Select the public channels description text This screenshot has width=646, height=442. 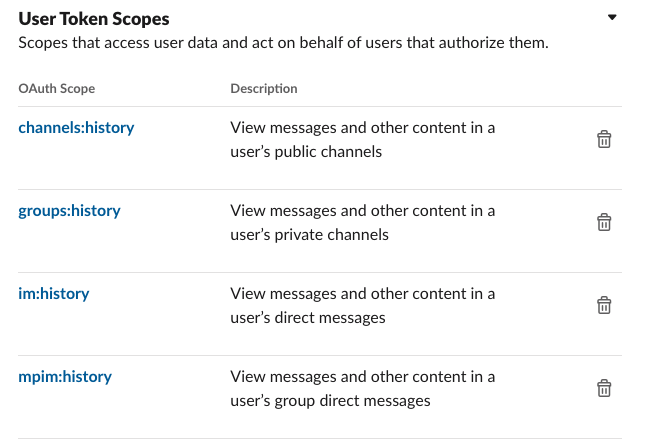pos(363,140)
